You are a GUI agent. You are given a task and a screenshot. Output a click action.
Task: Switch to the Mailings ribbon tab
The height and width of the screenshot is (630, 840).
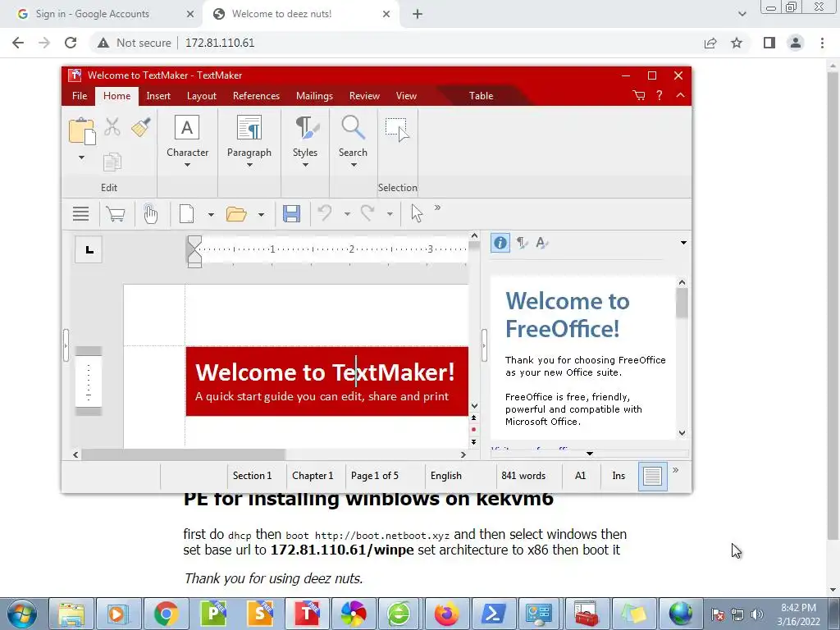tap(314, 96)
